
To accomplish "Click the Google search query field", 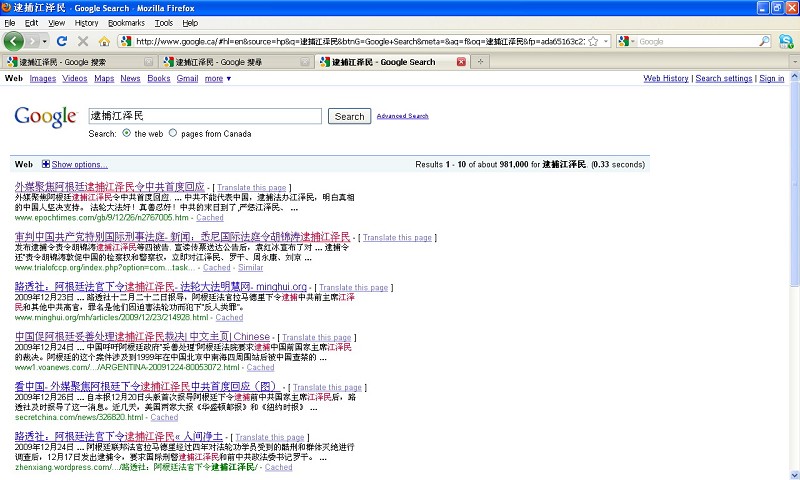I will (204, 116).
